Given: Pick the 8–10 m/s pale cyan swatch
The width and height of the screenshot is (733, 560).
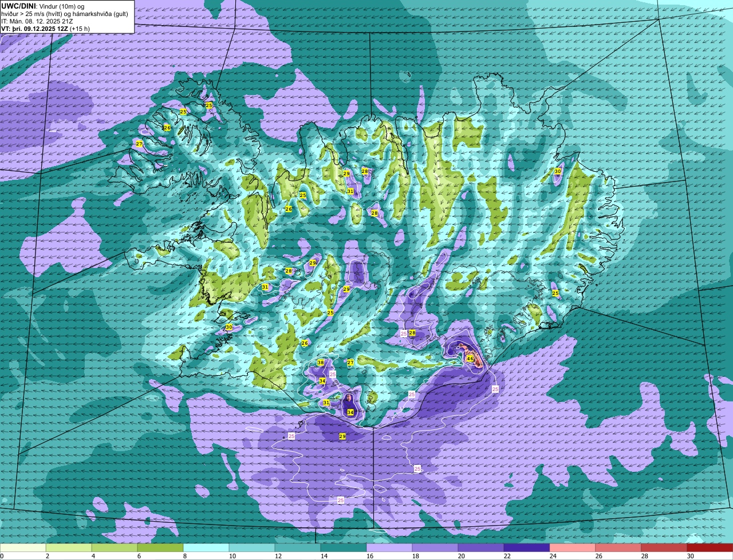Looking at the screenshot, I should 206,548.
